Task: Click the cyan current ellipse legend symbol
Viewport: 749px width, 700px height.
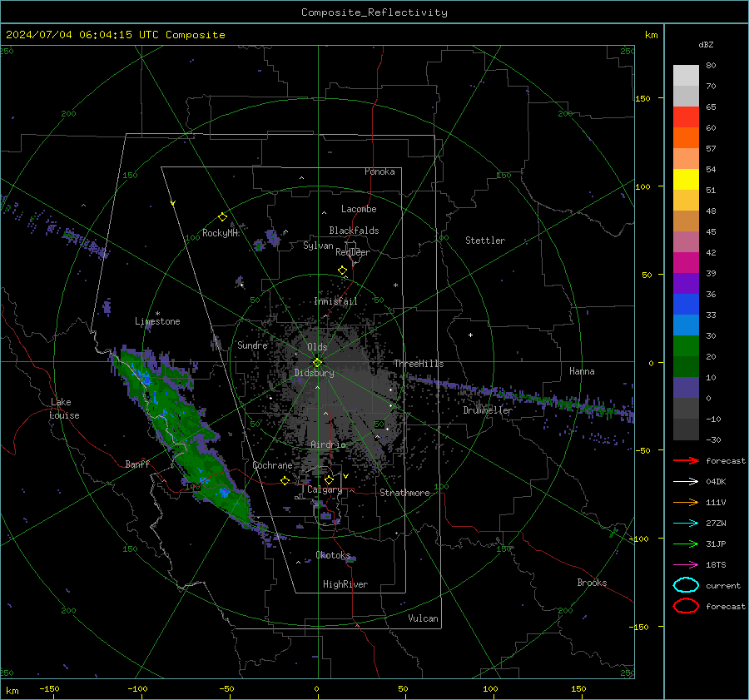Action: [x=686, y=585]
